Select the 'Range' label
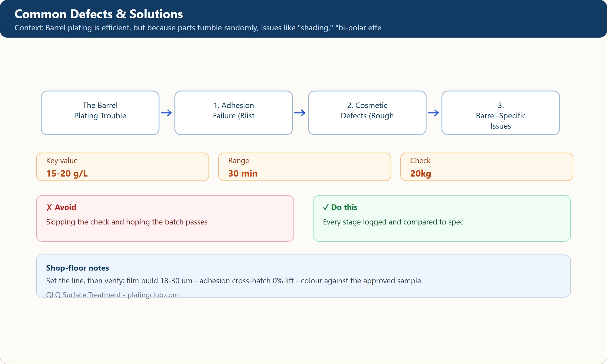 (239, 160)
